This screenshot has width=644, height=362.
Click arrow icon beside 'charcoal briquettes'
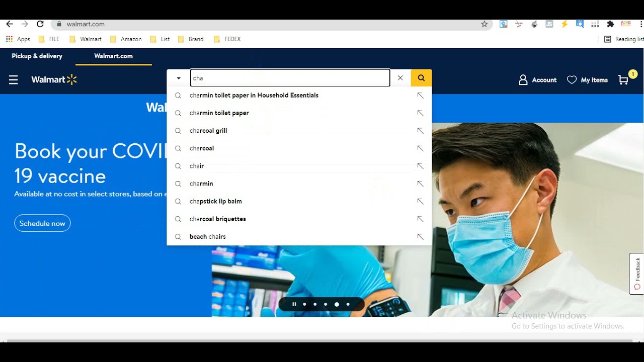[x=420, y=219]
